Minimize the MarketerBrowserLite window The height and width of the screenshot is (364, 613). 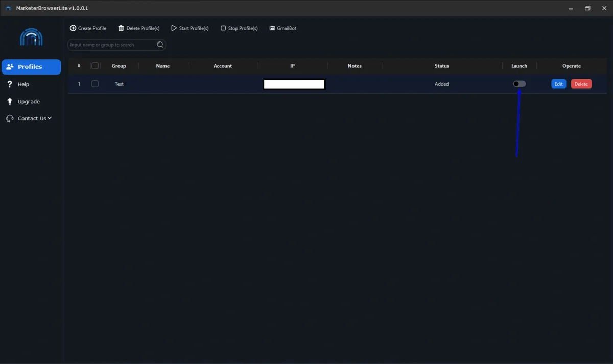570,8
